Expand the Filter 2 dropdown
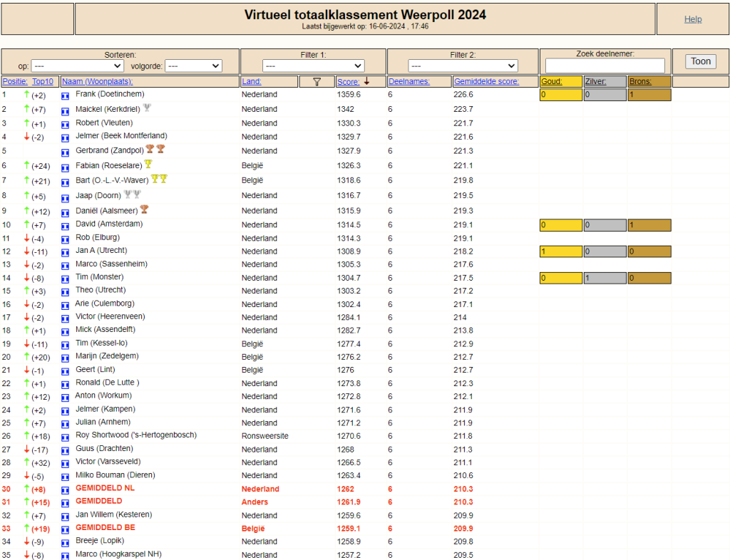730x560 pixels. click(x=463, y=66)
